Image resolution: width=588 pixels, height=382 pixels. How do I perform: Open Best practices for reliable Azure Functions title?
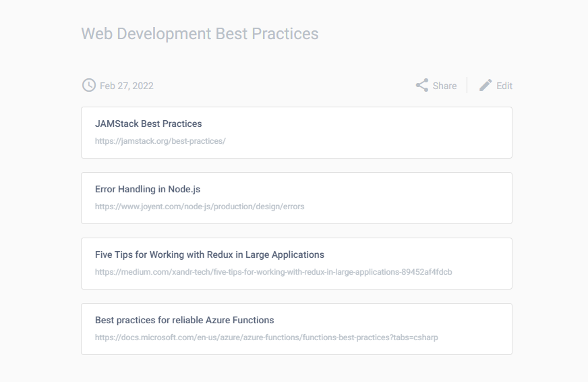click(x=184, y=320)
